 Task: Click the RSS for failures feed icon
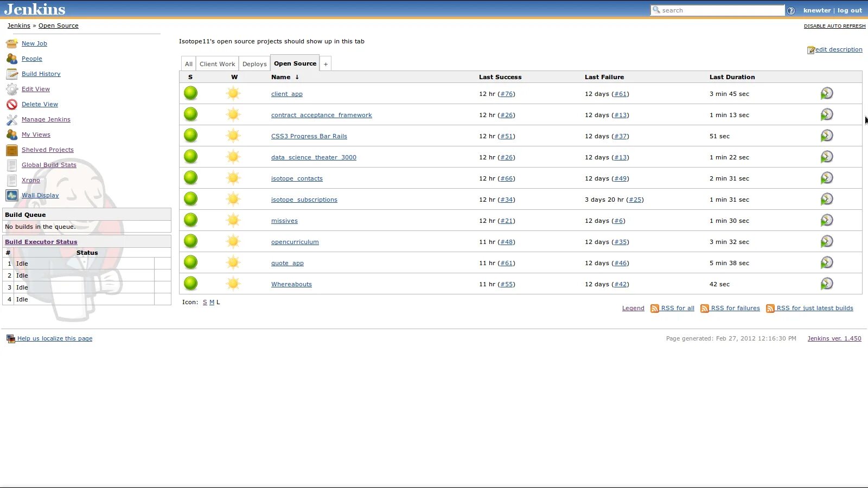click(705, 309)
